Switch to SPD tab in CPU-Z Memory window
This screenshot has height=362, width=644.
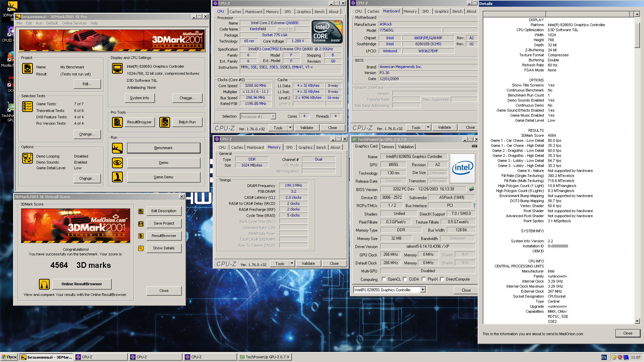coord(289,147)
